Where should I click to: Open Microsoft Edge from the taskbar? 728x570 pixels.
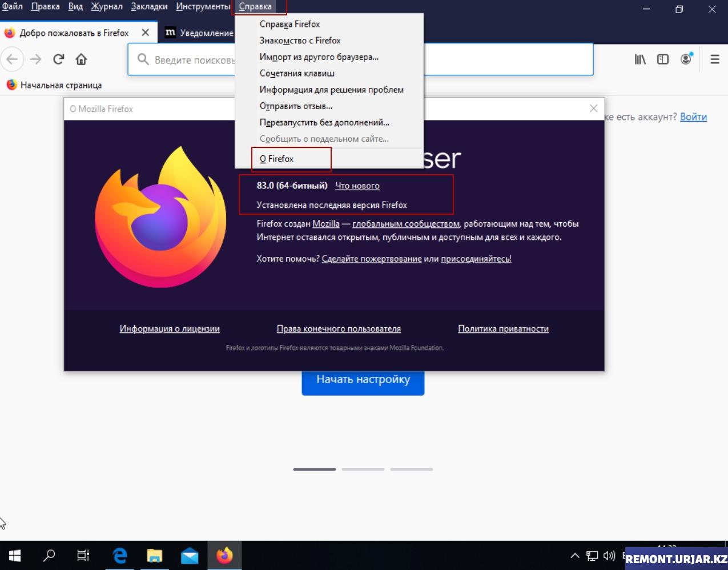[119, 555]
